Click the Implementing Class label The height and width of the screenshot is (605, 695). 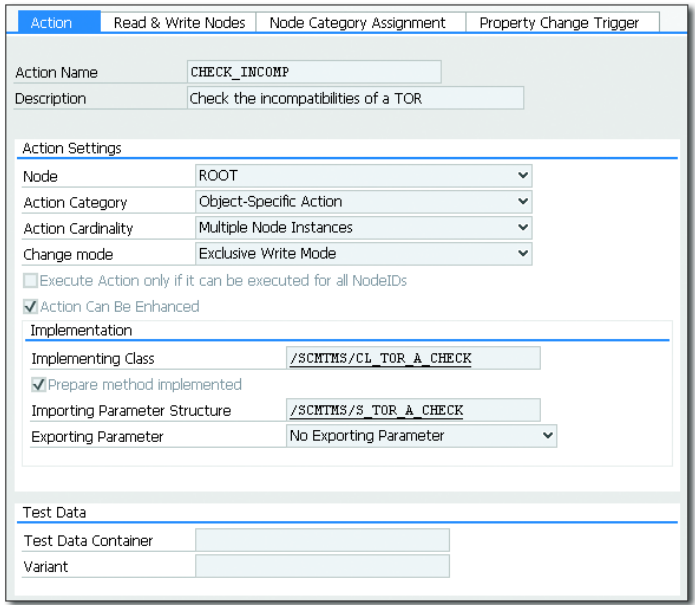pos(93,359)
